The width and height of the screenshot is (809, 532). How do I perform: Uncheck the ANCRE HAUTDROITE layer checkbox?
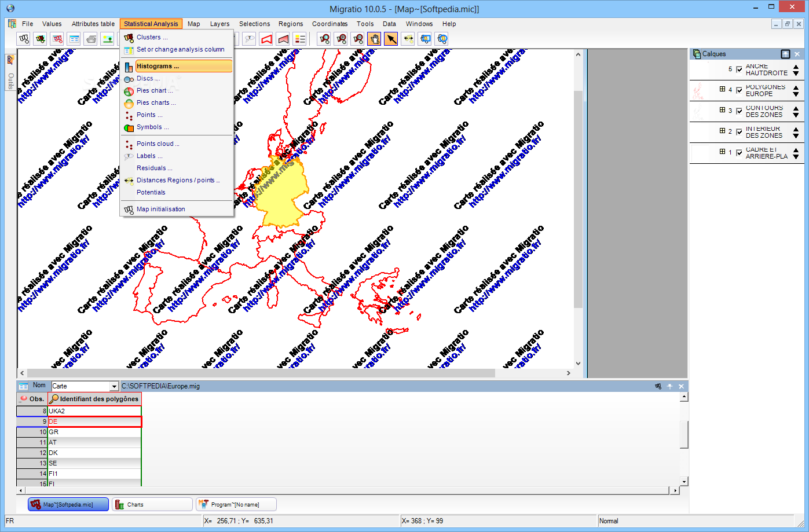[x=739, y=69]
